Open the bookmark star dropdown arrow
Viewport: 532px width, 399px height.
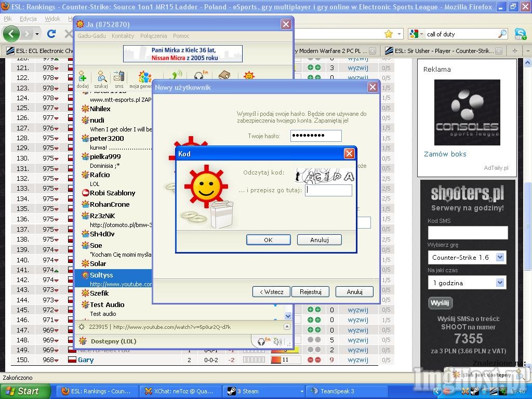click(x=399, y=34)
